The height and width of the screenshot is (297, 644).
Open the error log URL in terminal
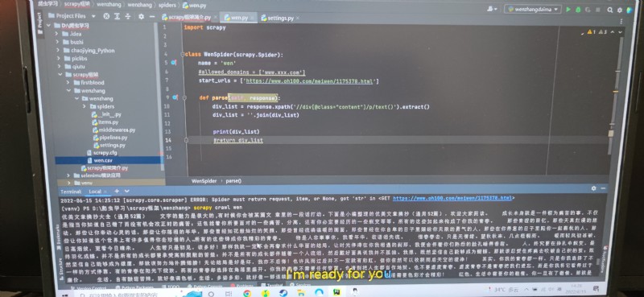coord(452,199)
